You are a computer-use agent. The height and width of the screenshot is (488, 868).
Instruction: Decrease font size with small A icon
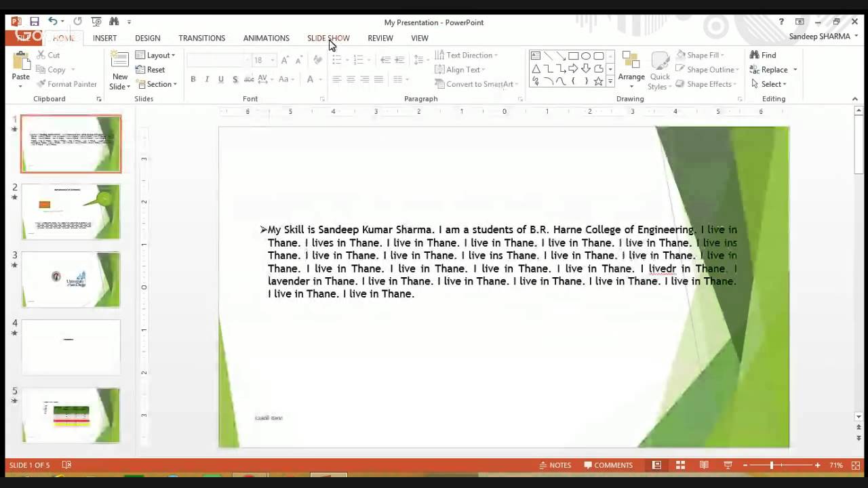(x=298, y=60)
